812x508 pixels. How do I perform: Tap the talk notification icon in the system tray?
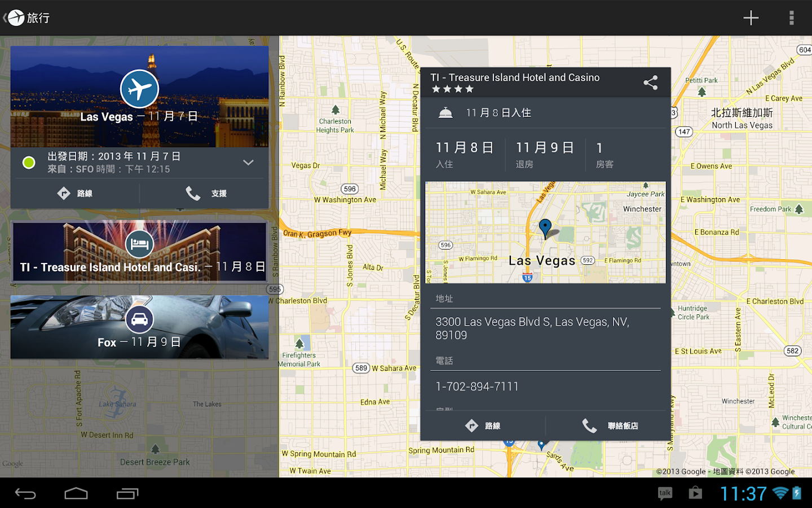tap(665, 493)
